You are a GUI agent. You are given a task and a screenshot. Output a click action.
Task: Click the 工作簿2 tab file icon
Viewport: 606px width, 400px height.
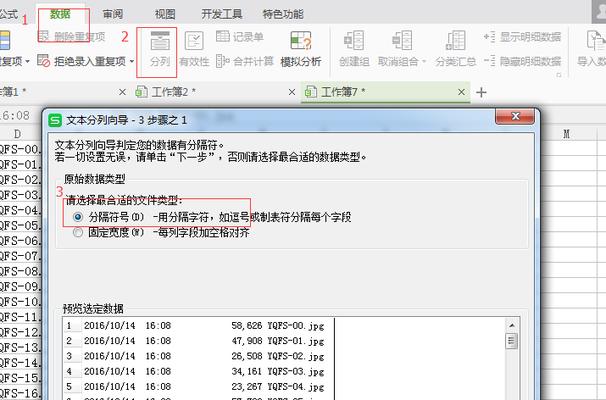142,92
